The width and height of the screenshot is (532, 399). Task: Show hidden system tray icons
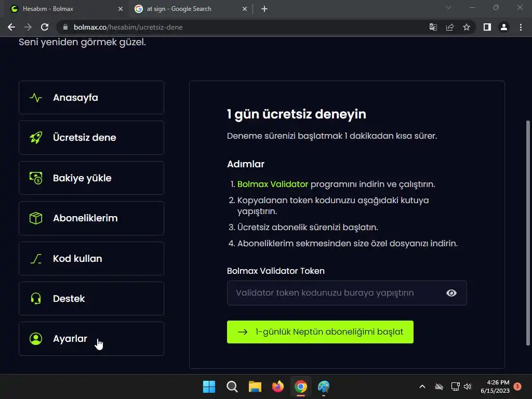422,387
